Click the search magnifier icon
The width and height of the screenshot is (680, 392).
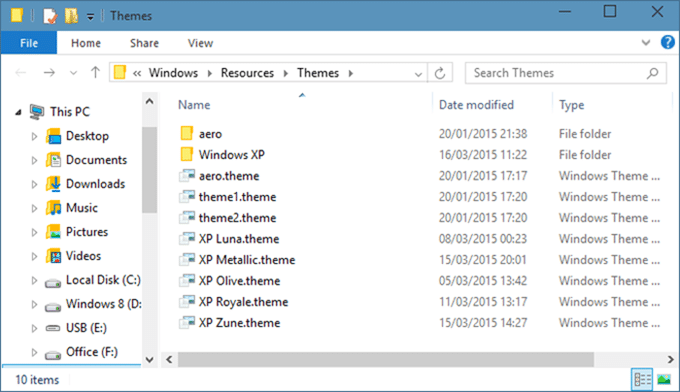point(653,73)
